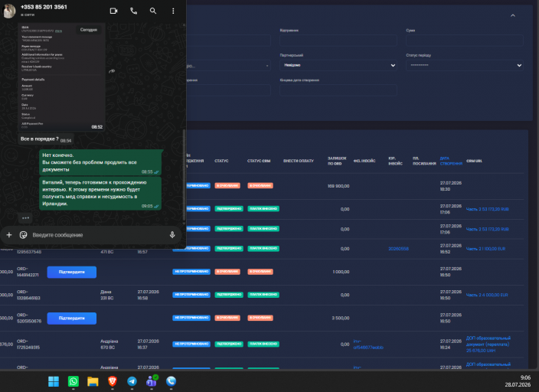Record a voice message with microphone icon

pos(172,235)
